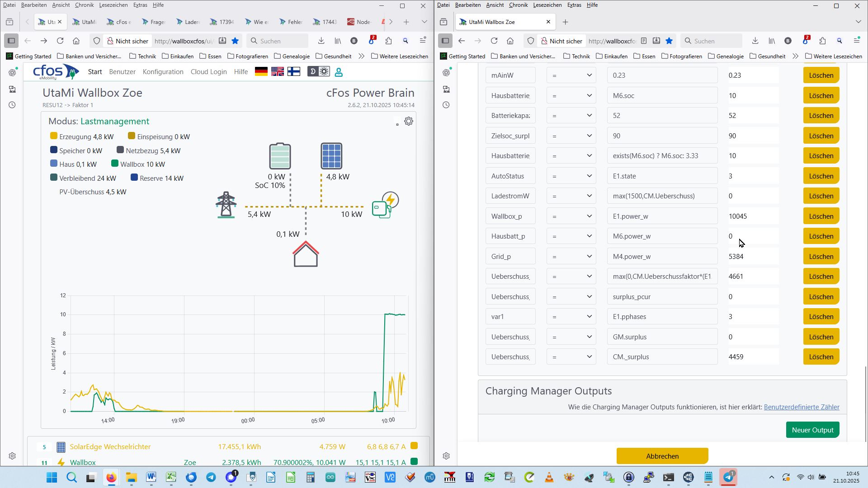
Task: Expand operator dropdown for Grid_p variable
Action: [571, 256]
